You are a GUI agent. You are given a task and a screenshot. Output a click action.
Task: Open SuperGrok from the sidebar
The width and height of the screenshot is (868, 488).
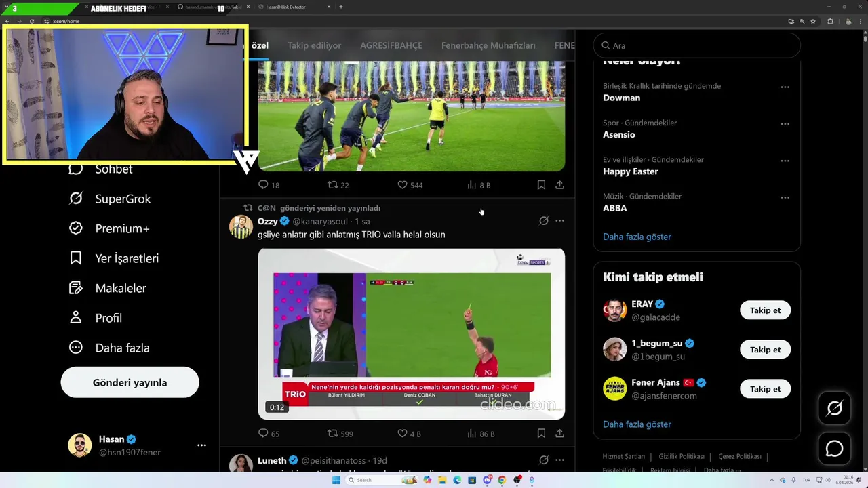tap(110, 199)
